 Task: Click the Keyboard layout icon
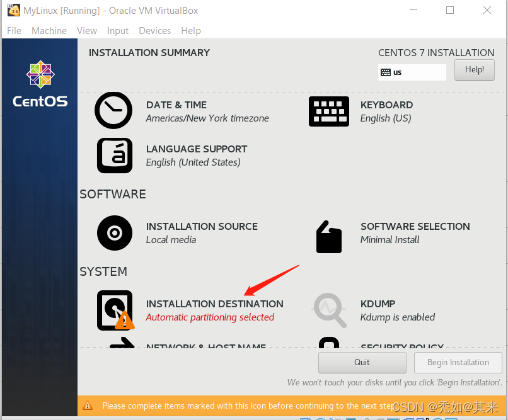click(x=329, y=111)
